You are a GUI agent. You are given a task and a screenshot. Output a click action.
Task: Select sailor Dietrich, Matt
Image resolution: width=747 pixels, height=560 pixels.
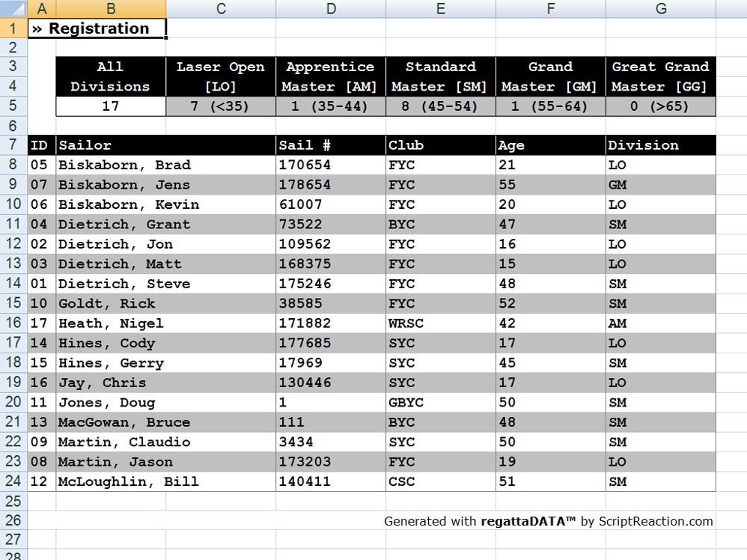[165, 264]
